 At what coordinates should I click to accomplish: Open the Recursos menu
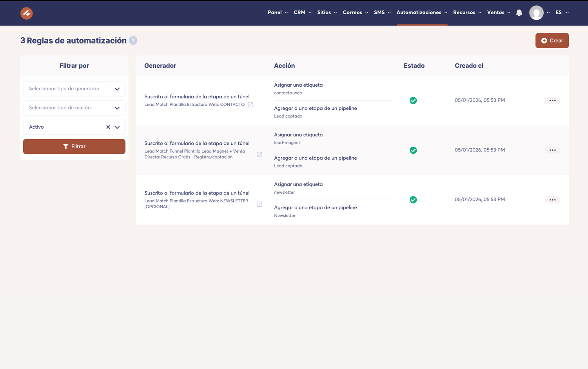pyautogui.click(x=467, y=13)
